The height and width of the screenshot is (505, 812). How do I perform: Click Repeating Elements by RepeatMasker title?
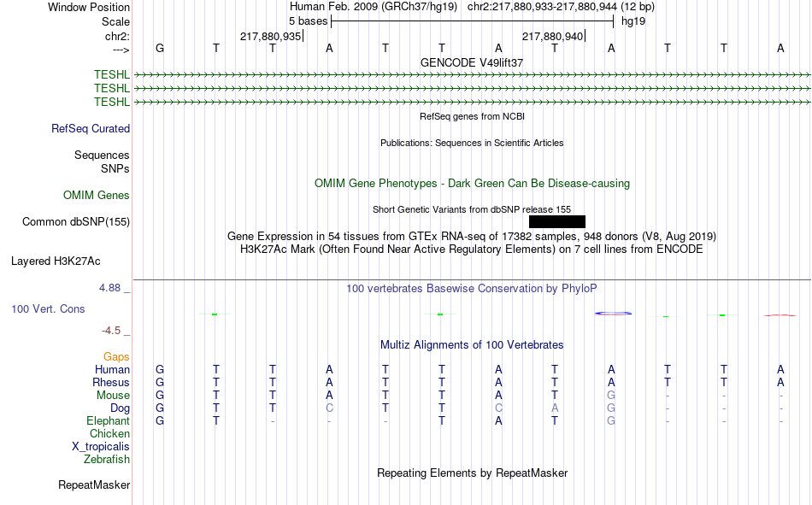click(473, 473)
